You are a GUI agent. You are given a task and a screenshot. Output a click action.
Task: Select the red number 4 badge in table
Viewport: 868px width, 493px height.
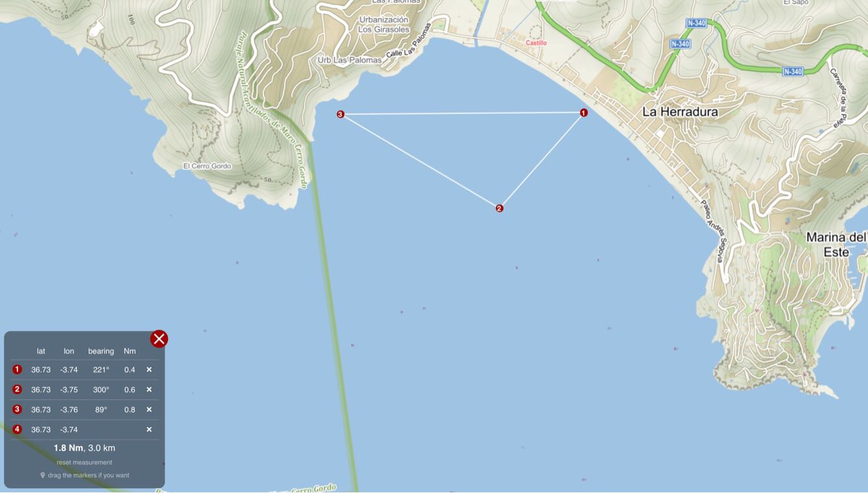pyautogui.click(x=18, y=429)
